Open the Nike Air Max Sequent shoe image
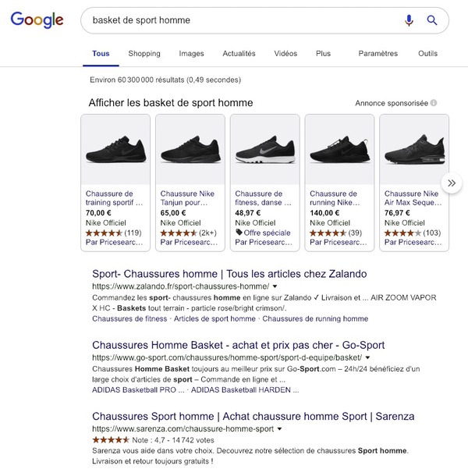Viewport: 468px width, 476px height. coord(413,150)
